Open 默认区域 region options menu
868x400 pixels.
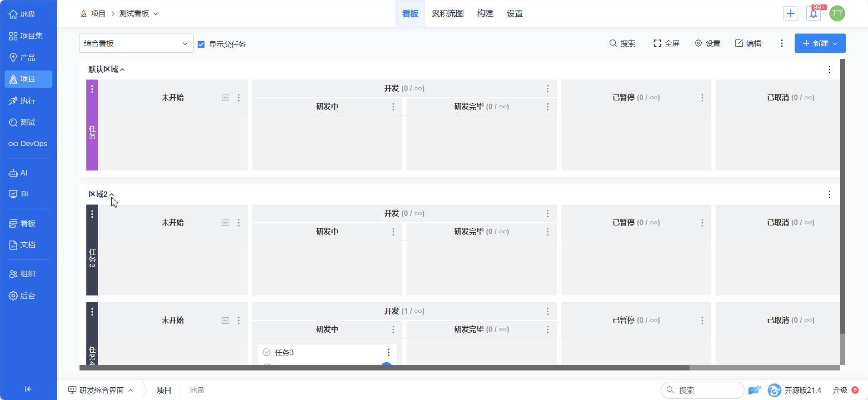[829, 70]
